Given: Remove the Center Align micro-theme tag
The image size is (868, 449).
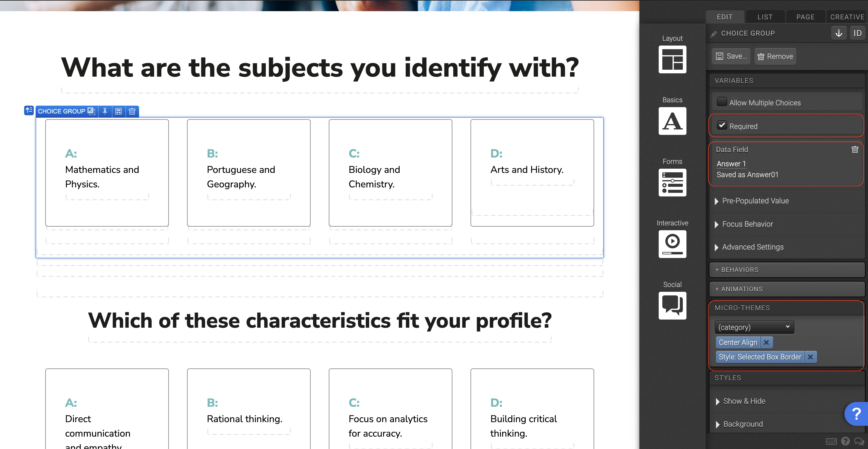Looking at the screenshot, I should [766, 342].
